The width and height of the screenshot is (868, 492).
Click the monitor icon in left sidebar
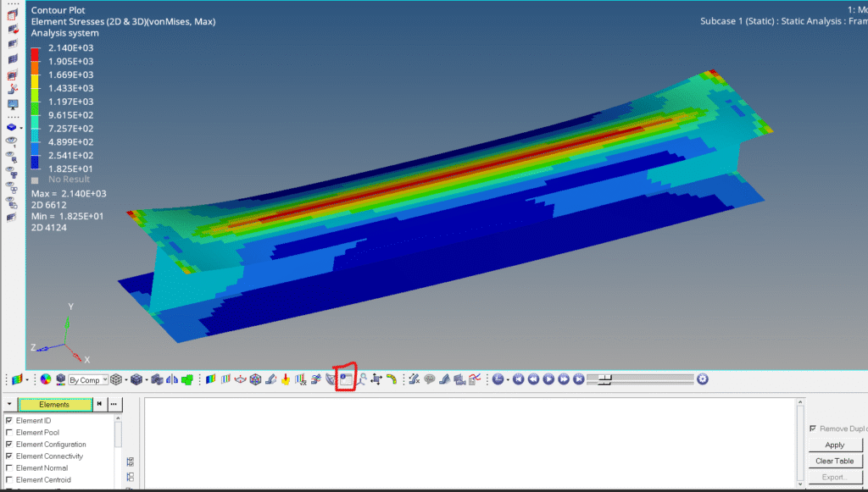click(13, 104)
